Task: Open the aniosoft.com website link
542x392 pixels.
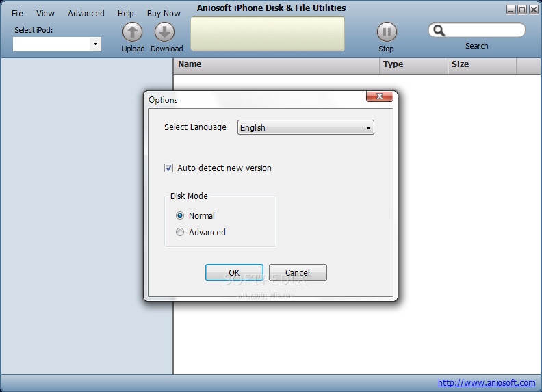Action: (487, 382)
